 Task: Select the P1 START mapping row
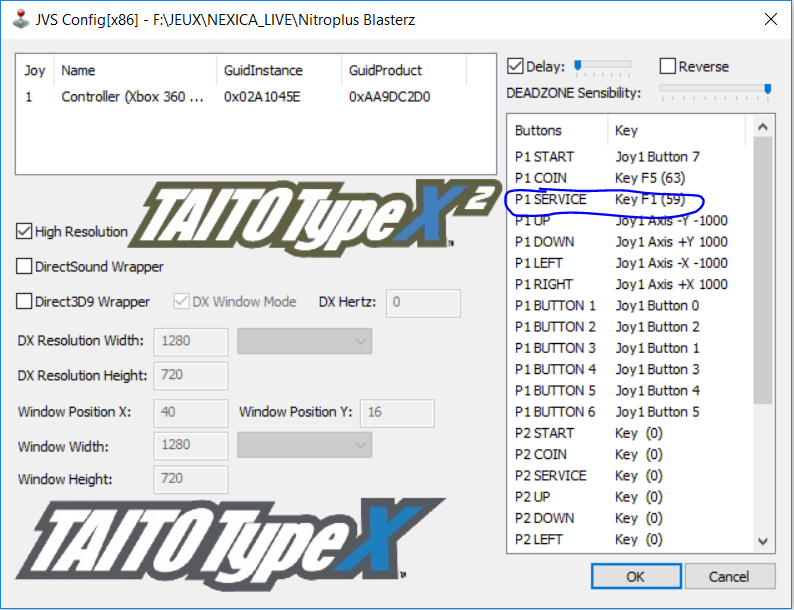click(x=598, y=157)
